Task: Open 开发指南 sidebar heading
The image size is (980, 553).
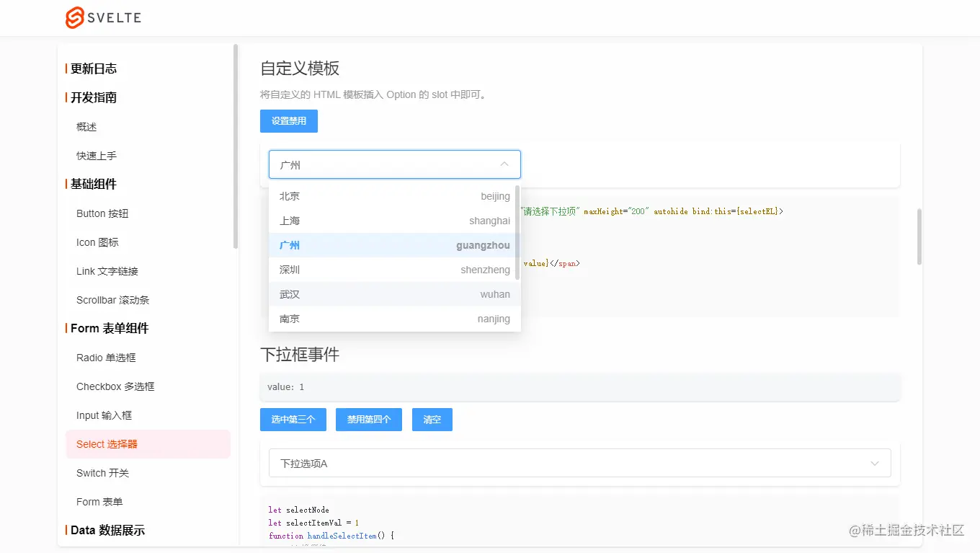Action: (94, 97)
